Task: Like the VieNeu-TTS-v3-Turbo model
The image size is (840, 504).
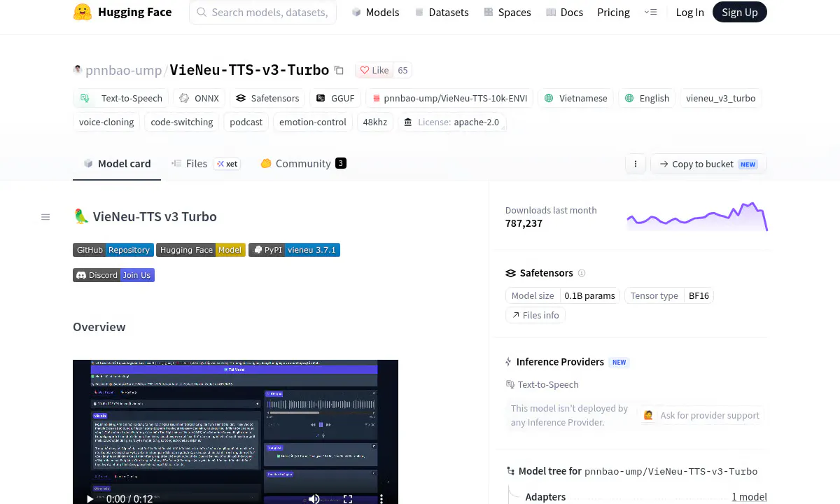Action: coord(374,70)
